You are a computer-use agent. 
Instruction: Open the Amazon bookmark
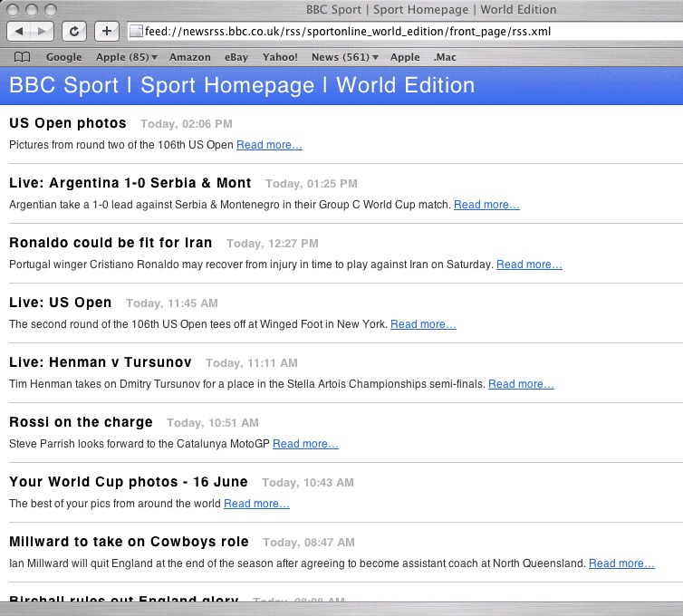[190, 57]
